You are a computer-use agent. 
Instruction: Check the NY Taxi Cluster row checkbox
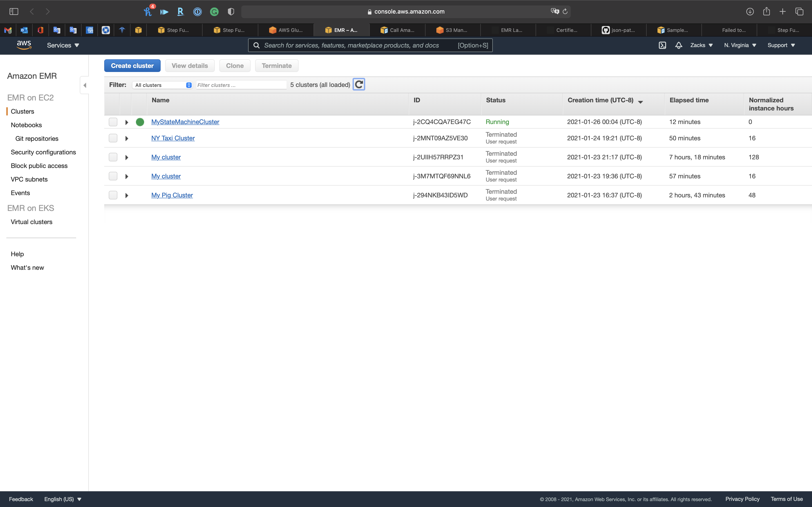coord(113,138)
